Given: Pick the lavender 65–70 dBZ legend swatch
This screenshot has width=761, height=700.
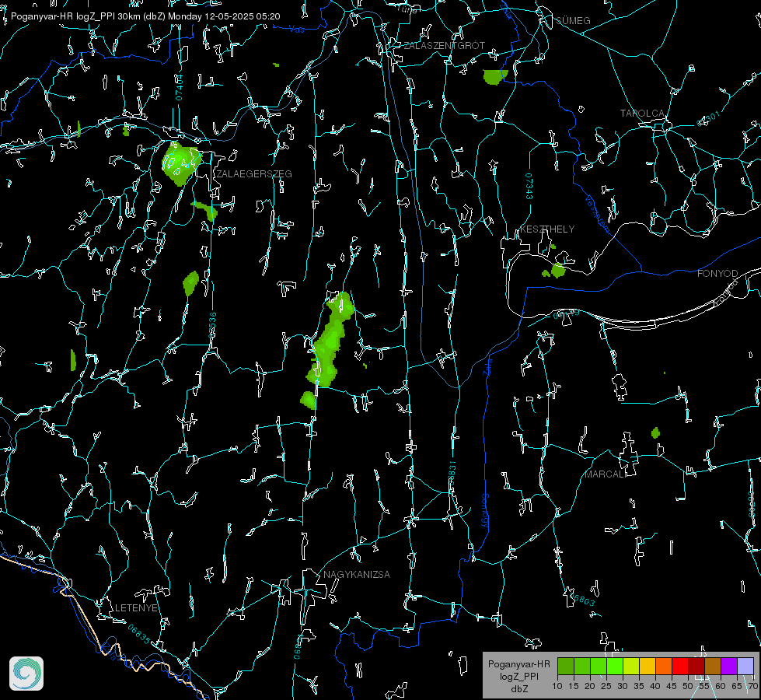Looking at the screenshot, I should pyautogui.click(x=745, y=666).
